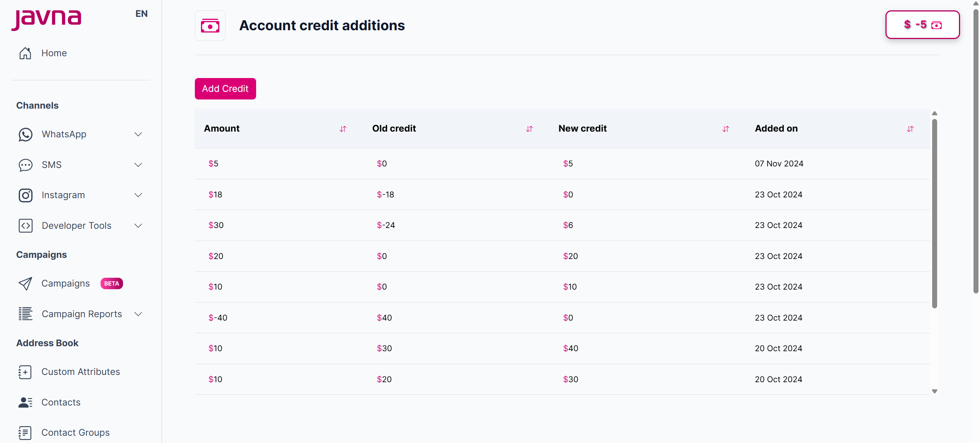Expand the WhatsApp submenu chevron
This screenshot has height=443, width=980.
click(x=138, y=134)
